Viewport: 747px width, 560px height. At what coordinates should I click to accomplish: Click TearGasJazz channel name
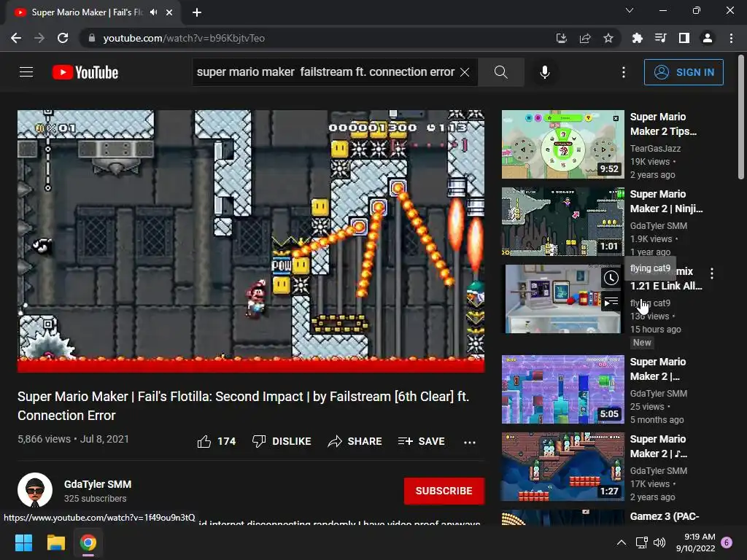pyautogui.click(x=655, y=149)
